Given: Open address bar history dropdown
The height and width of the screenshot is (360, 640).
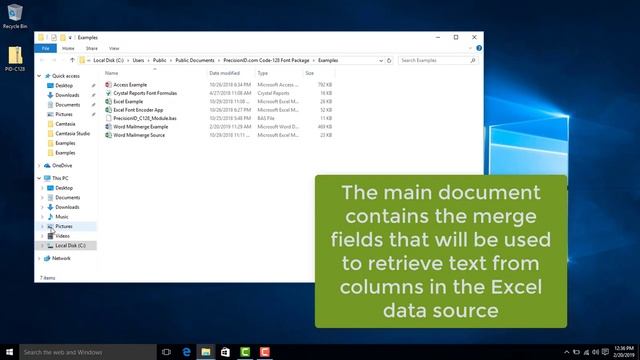Looking at the screenshot, I should (x=381, y=60).
